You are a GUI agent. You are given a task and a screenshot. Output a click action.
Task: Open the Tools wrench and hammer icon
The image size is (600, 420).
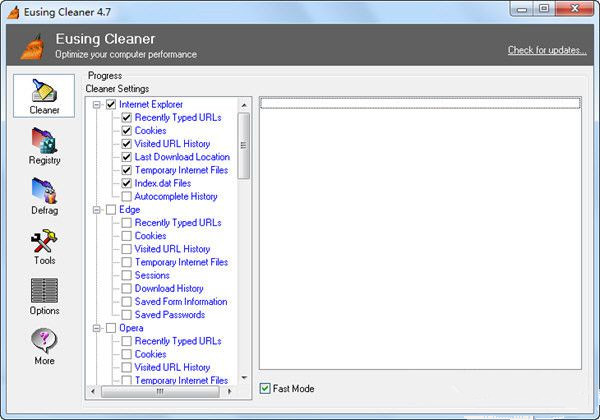[44, 241]
